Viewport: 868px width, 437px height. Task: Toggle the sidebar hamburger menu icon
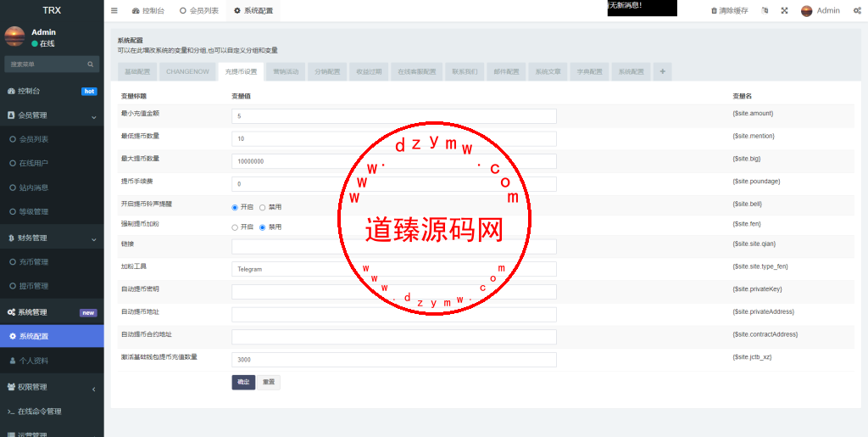pos(114,10)
